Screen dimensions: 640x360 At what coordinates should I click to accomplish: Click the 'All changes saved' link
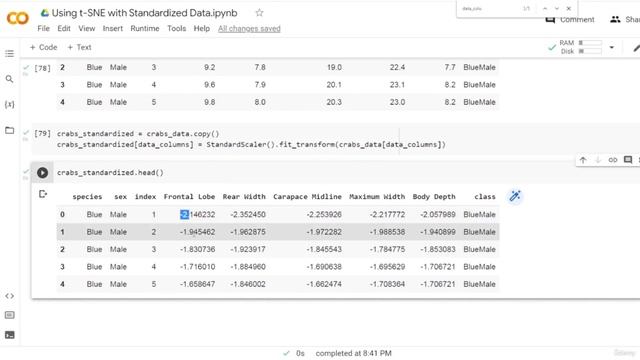249,29
